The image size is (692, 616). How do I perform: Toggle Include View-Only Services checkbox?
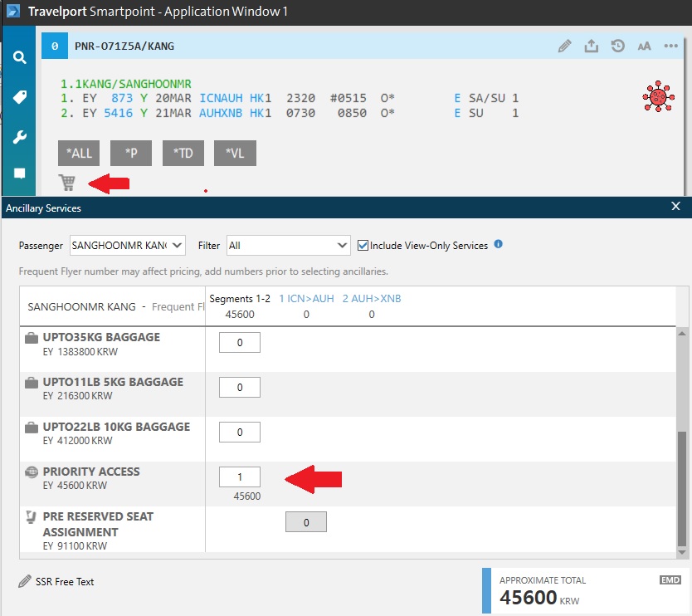point(363,246)
